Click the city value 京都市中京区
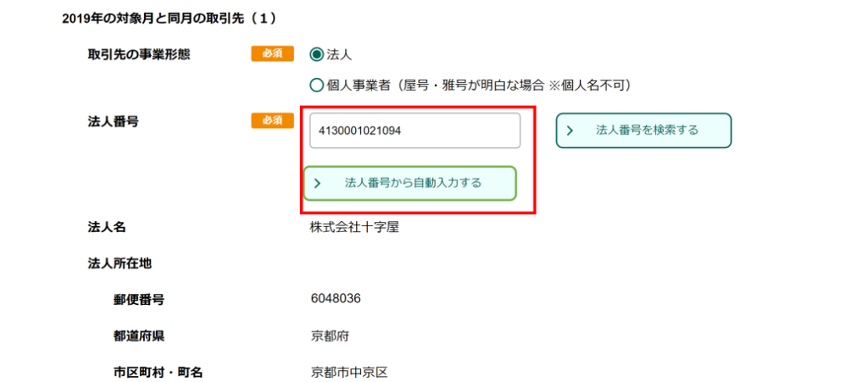The height and width of the screenshot is (382, 868). pyautogui.click(x=348, y=372)
